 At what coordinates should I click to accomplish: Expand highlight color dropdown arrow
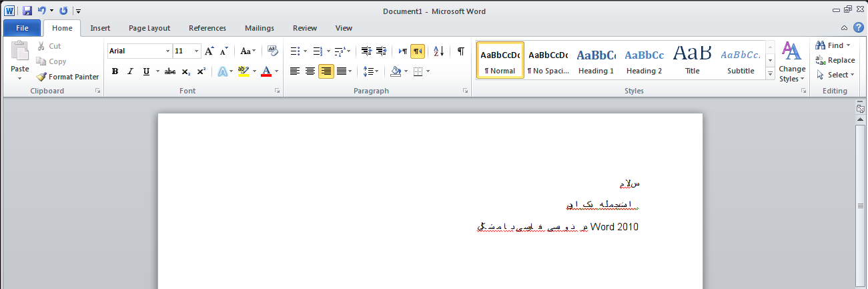point(254,71)
